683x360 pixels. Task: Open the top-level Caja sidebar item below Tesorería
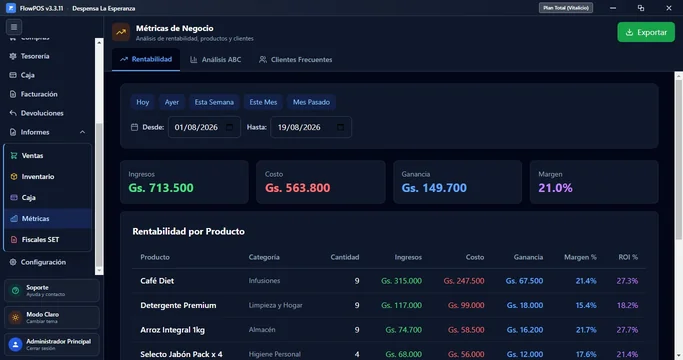[27, 75]
